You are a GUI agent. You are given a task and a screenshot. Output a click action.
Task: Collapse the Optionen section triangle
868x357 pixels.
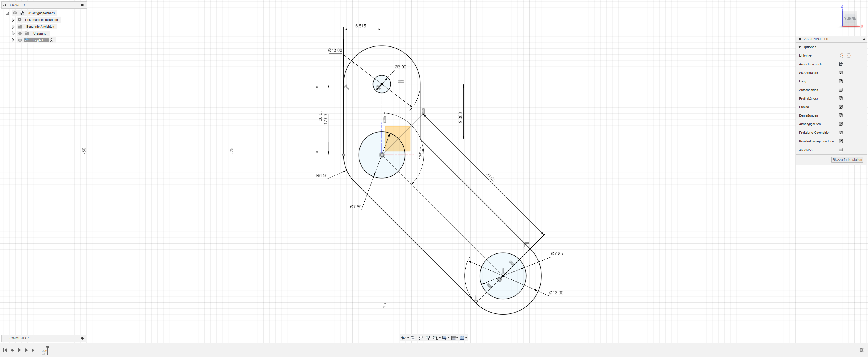pos(800,47)
